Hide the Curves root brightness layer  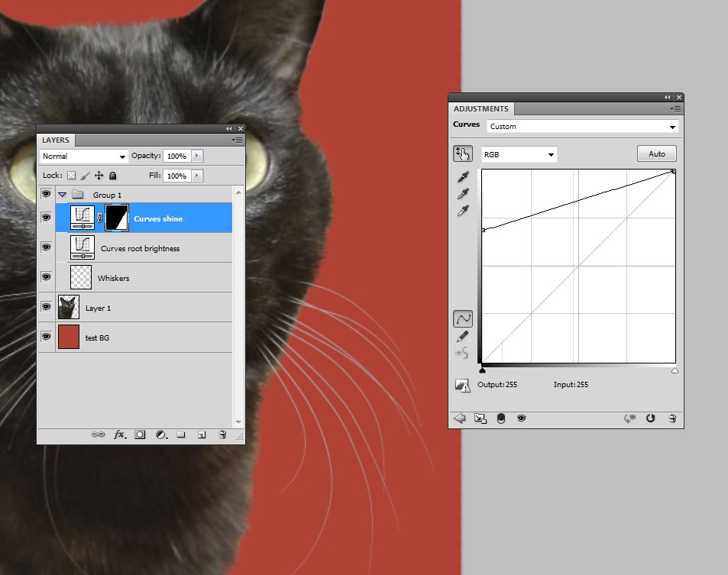(46, 247)
